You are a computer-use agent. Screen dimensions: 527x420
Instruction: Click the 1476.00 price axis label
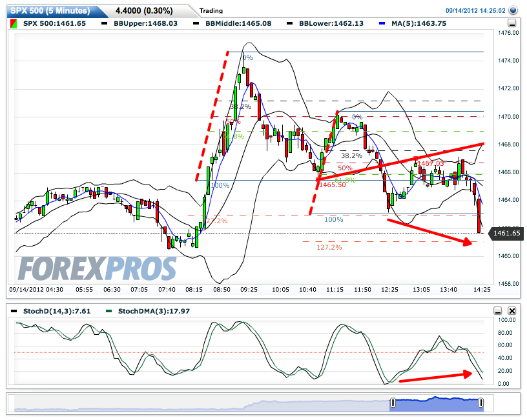[x=508, y=33]
